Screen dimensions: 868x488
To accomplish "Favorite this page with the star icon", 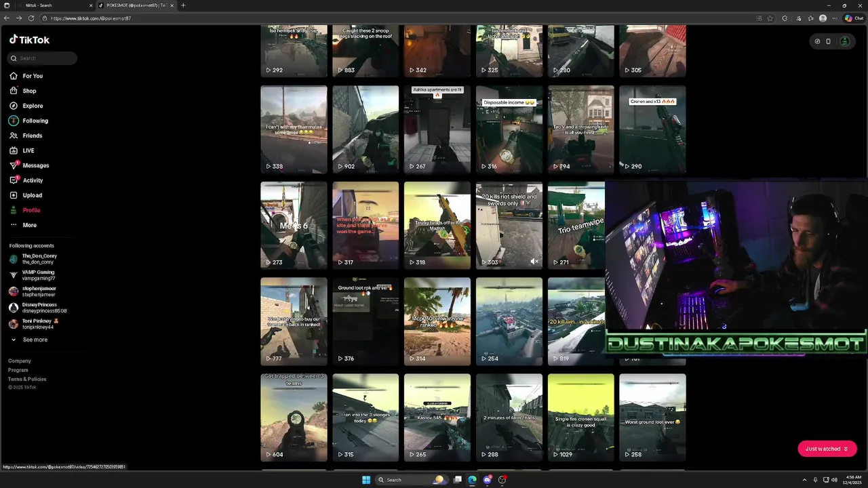I will (x=770, y=18).
